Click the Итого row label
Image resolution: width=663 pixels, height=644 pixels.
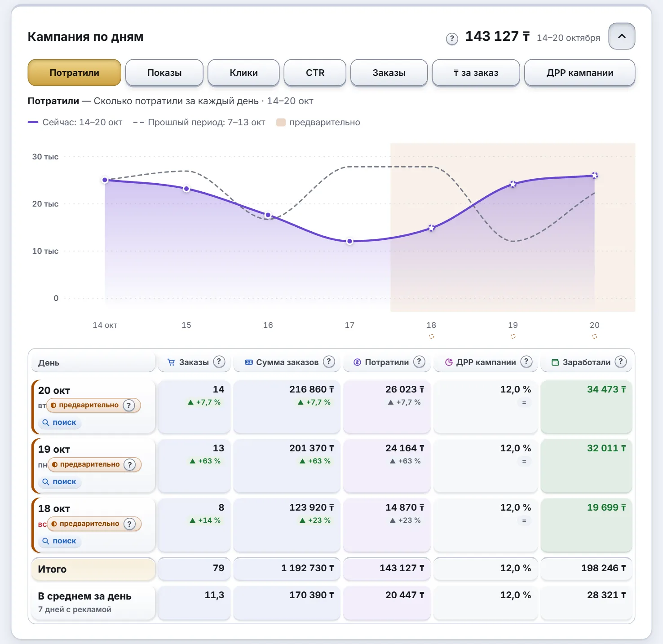[52, 569]
